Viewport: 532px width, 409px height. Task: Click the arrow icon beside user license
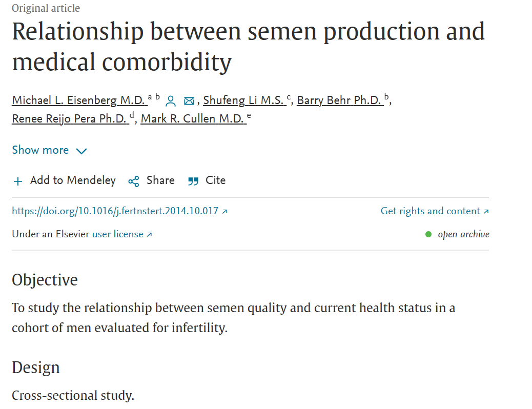pyautogui.click(x=150, y=235)
